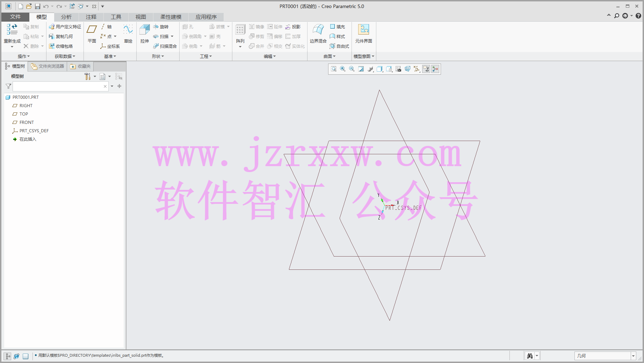The height and width of the screenshot is (363, 644).
Task: Click the Refit zoom icon in graphics toolbar
Action: tap(334, 69)
